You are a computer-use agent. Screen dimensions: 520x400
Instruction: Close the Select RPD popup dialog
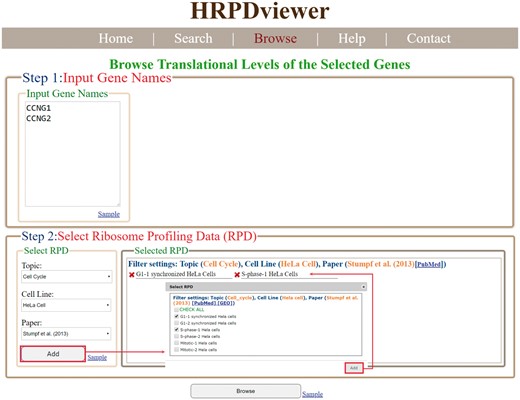tap(363, 287)
